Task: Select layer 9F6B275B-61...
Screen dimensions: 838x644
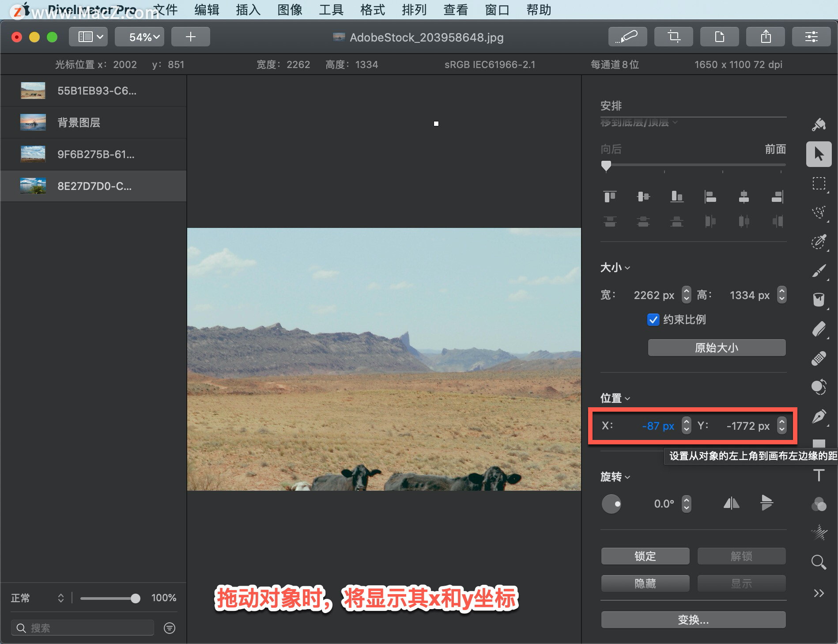Action: [x=94, y=154]
